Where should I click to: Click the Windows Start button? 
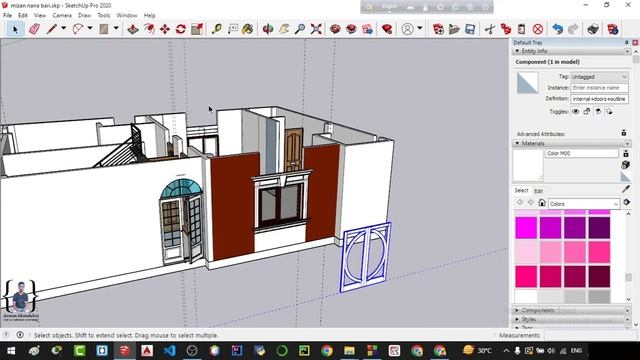point(11,351)
